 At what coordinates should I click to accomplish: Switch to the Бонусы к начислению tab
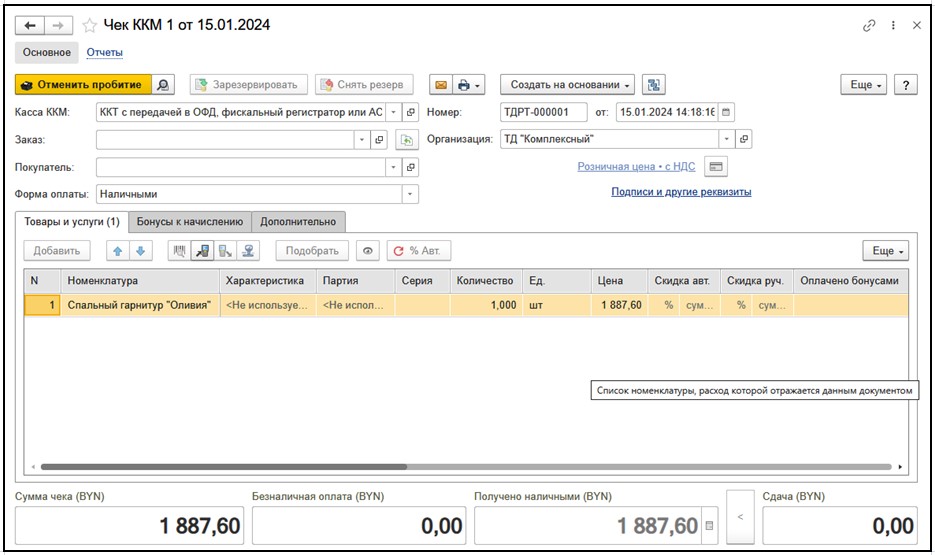coord(189,221)
